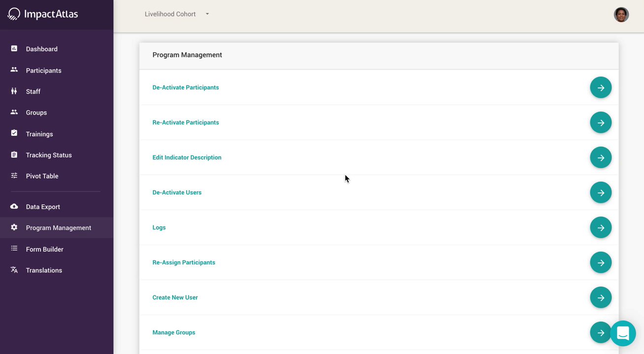The width and height of the screenshot is (644, 354).
Task: Click arrow button for Re-Activate Participants
Action: pos(601,122)
